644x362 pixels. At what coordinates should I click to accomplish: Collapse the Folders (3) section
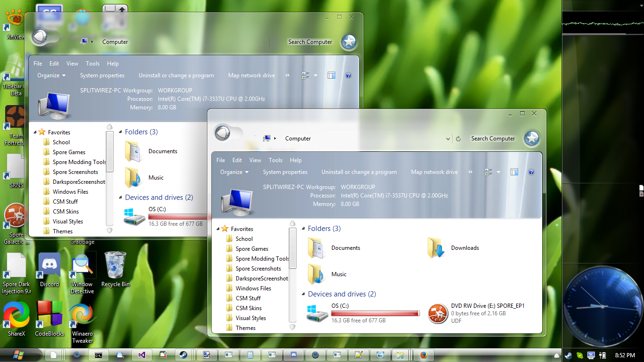[x=304, y=228]
